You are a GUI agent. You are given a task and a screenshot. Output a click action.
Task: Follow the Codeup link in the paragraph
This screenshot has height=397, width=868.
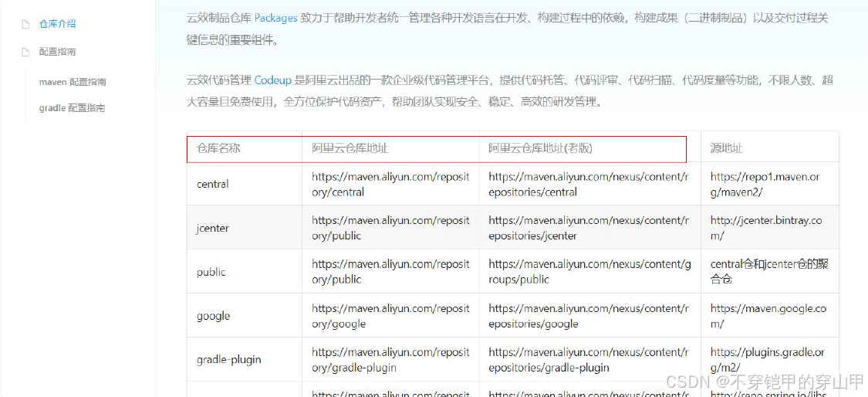(273, 81)
